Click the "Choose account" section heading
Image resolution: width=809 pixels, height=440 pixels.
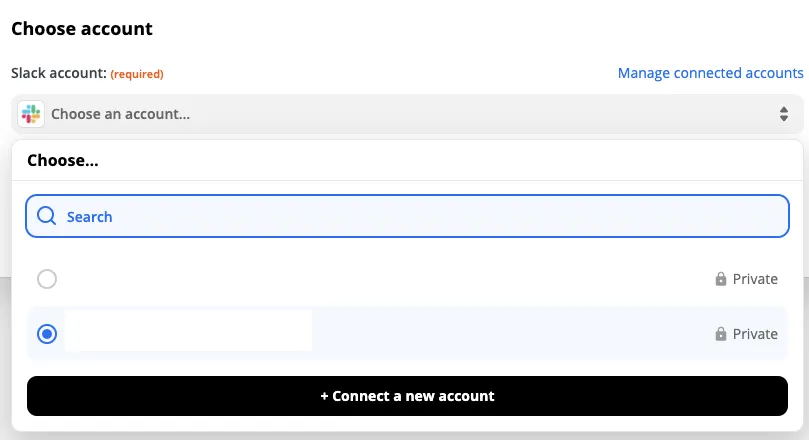point(82,28)
